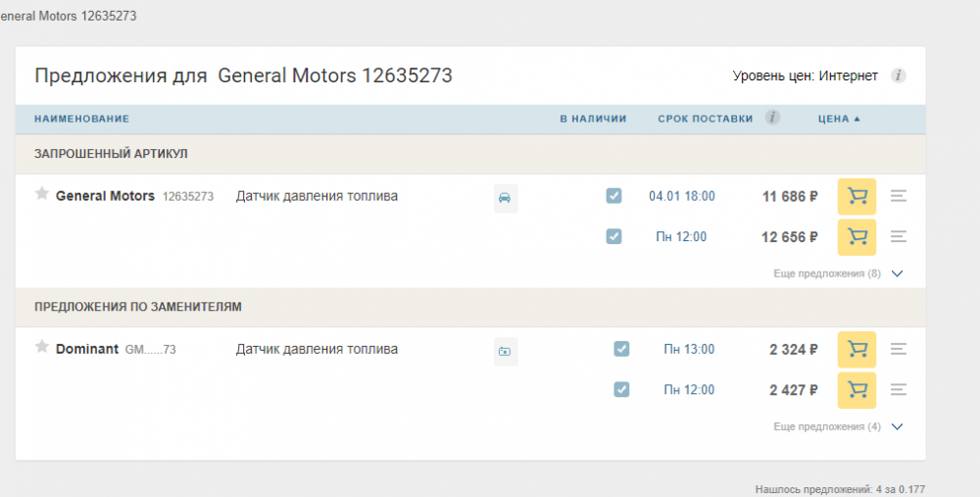Sort offers by Цена column

coord(838,119)
